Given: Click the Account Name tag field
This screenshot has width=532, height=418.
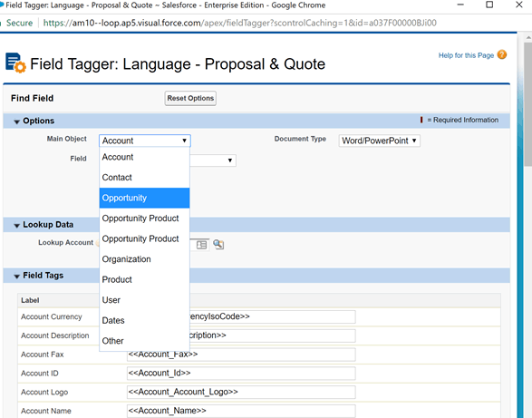Looking at the screenshot, I should (241, 411).
